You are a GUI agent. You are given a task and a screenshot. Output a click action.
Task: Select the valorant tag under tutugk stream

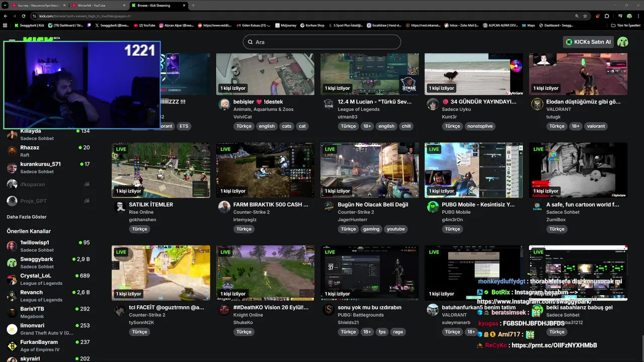[x=596, y=126]
